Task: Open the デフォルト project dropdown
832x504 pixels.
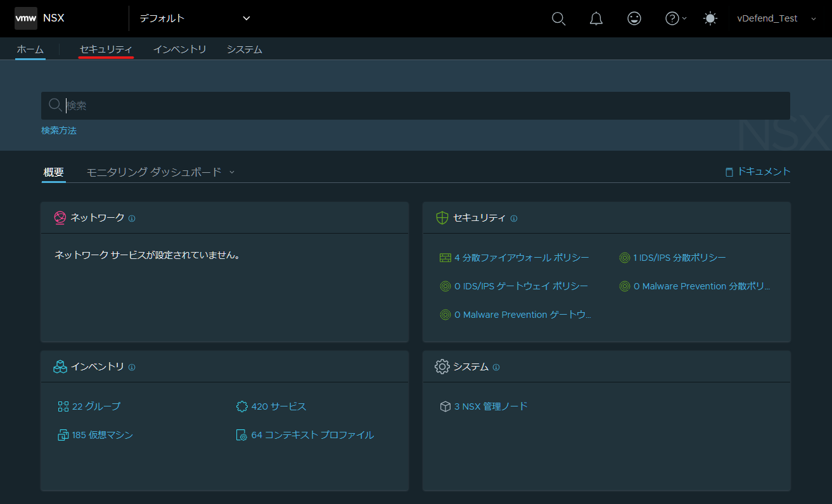Action: (195, 18)
